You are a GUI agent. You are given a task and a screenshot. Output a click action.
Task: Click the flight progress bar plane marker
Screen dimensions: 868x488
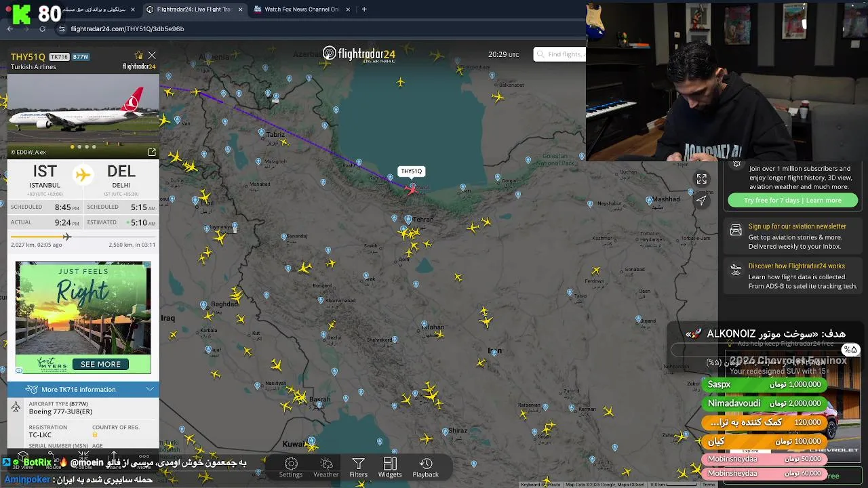tap(66, 237)
